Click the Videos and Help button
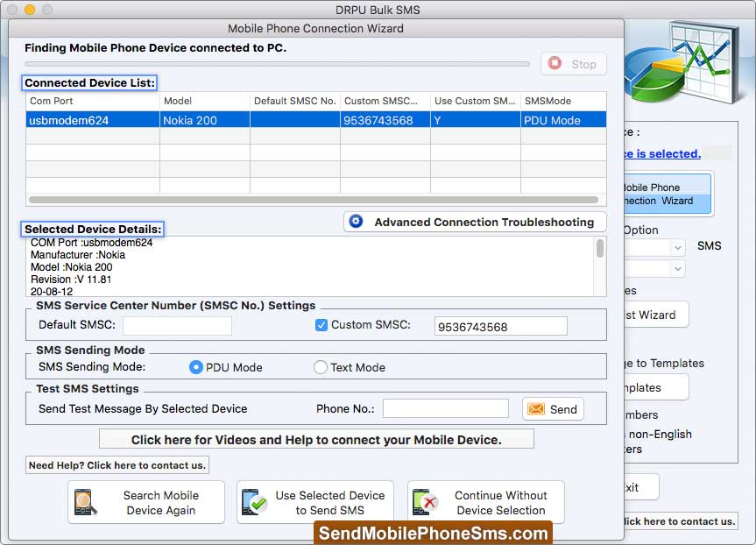 pos(316,439)
